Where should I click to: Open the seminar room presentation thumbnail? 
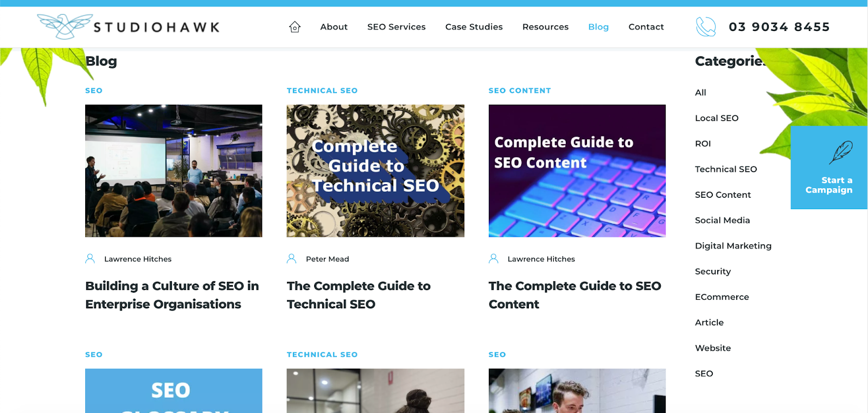tap(174, 171)
